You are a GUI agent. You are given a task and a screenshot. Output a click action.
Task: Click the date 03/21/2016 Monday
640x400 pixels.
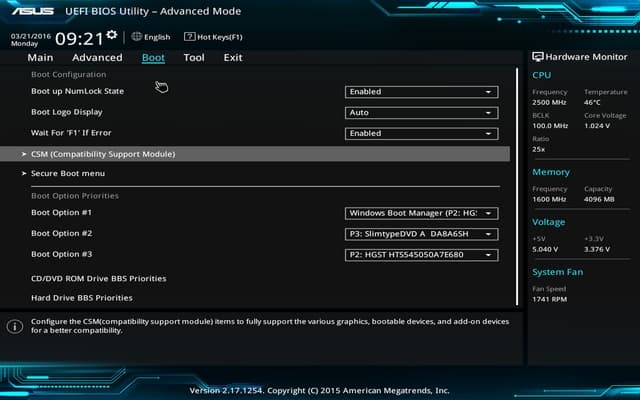(x=31, y=40)
